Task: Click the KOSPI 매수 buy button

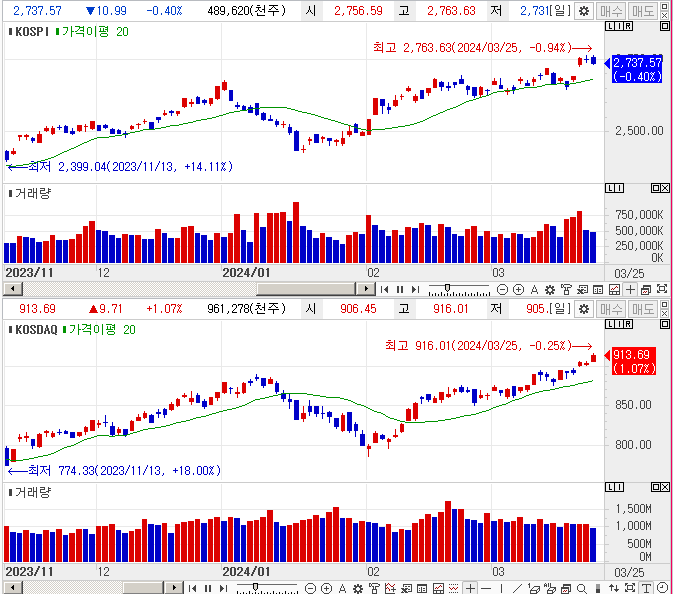Action: tap(611, 11)
